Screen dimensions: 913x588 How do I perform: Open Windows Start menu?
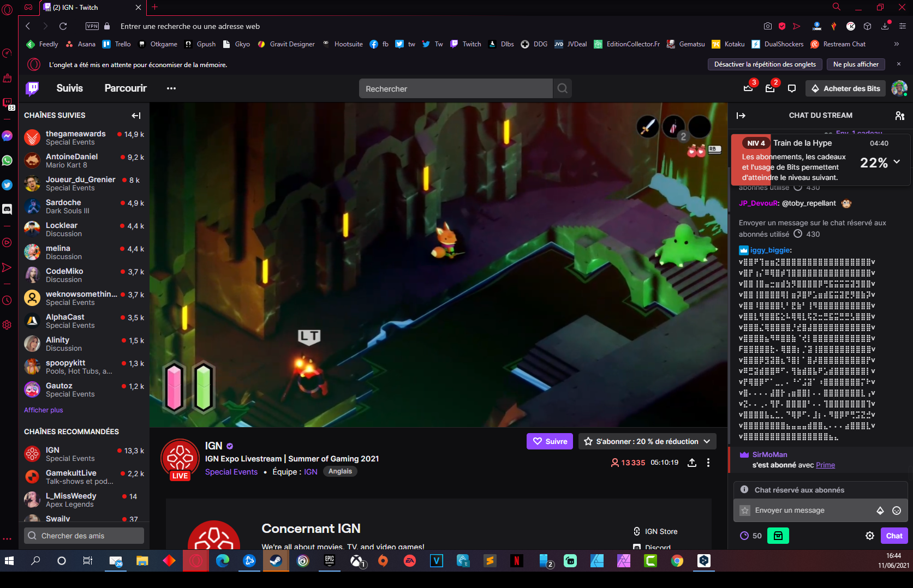pos(9,561)
